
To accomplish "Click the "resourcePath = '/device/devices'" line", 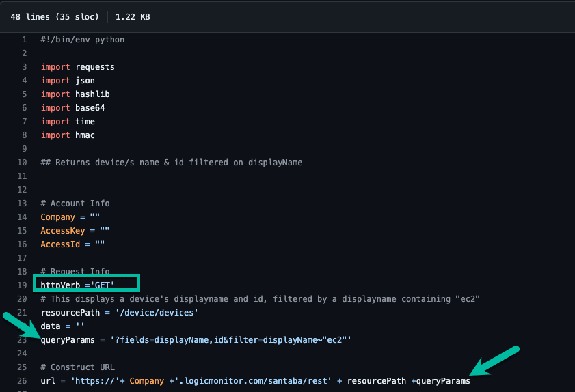I will pos(120,313).
